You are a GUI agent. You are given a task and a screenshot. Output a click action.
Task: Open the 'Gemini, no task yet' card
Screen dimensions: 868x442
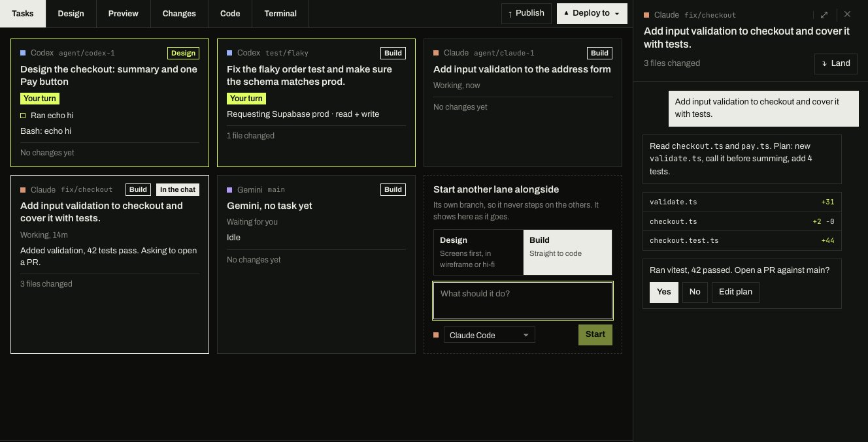[269, 206]
